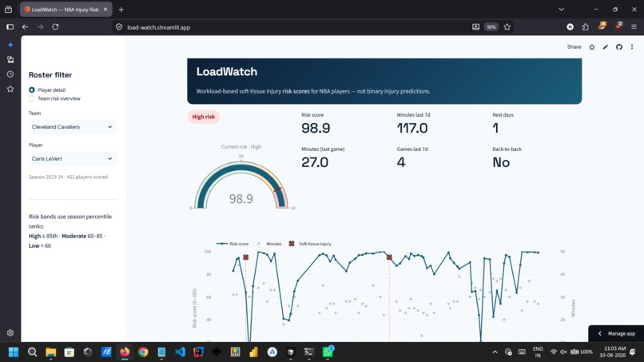Click the Back-to-back value No

coord(501,162)
